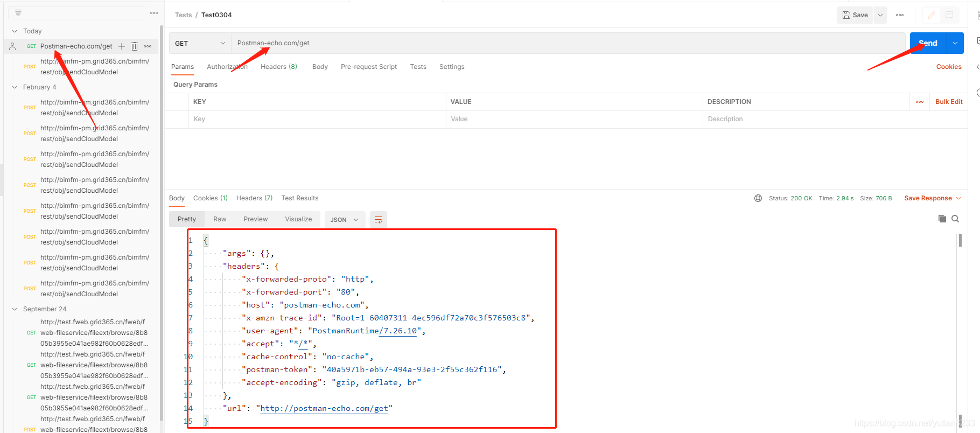Image resolution: width=980 pixels, height=433 pixels.
Task: Select the response Body tab
Action: pyautogui.click(x=177, y=198)
